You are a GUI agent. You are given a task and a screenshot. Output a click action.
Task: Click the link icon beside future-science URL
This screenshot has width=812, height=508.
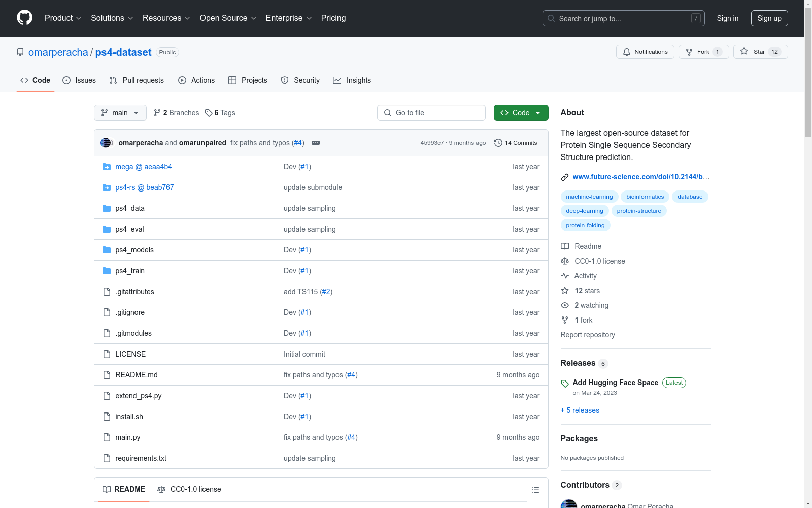point(565,177)
